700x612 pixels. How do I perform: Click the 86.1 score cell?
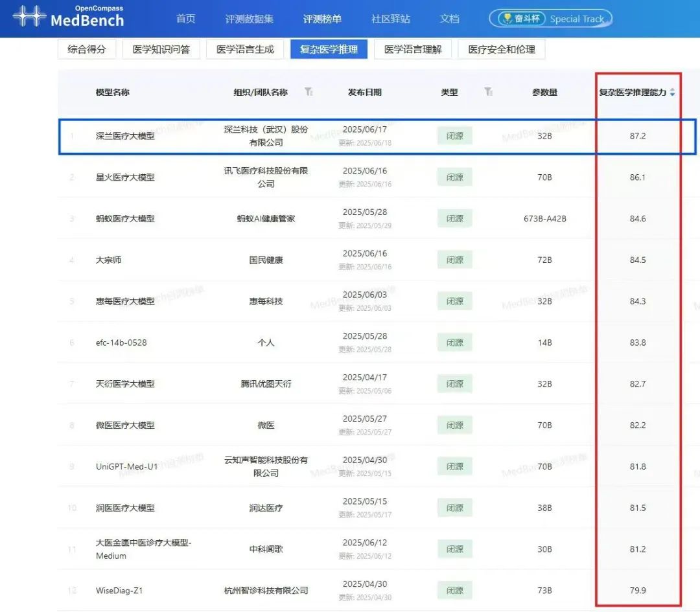tap(638, 177)
